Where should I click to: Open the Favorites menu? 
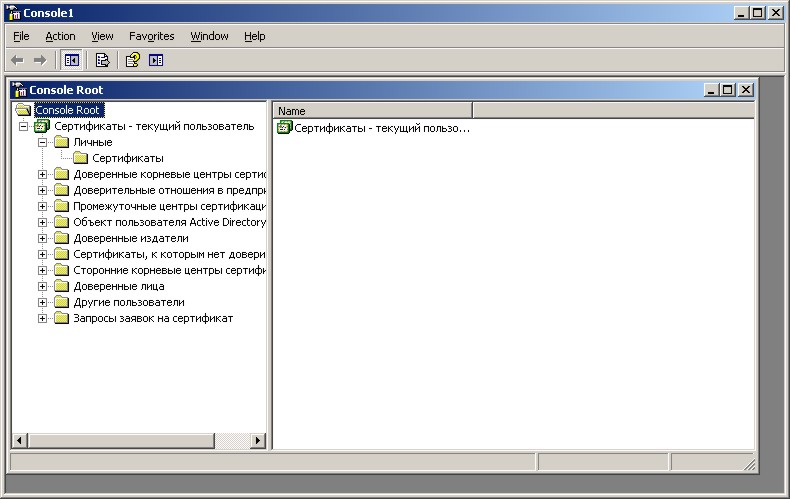tap(151, 36)
